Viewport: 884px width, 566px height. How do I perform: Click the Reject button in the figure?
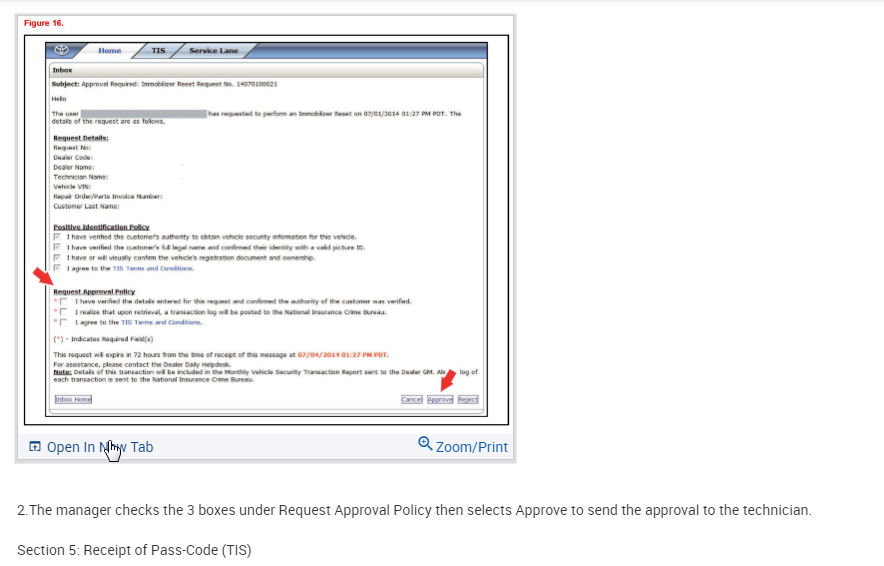pos(468,399)
